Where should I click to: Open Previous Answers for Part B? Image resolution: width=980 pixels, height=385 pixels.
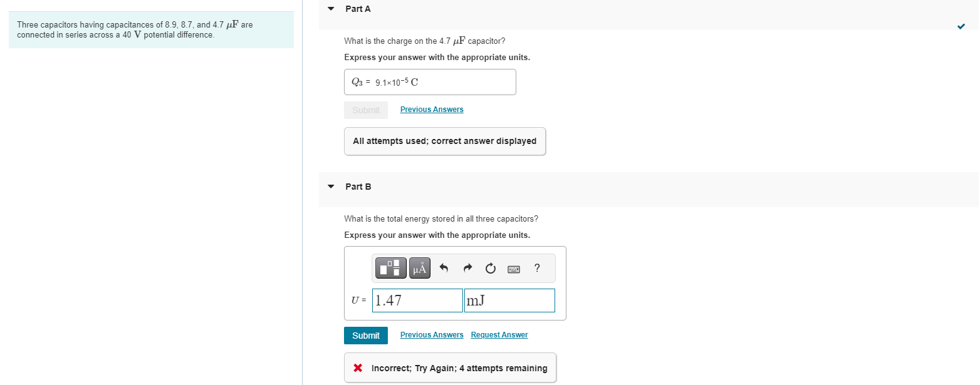click(x=432, y=334)
